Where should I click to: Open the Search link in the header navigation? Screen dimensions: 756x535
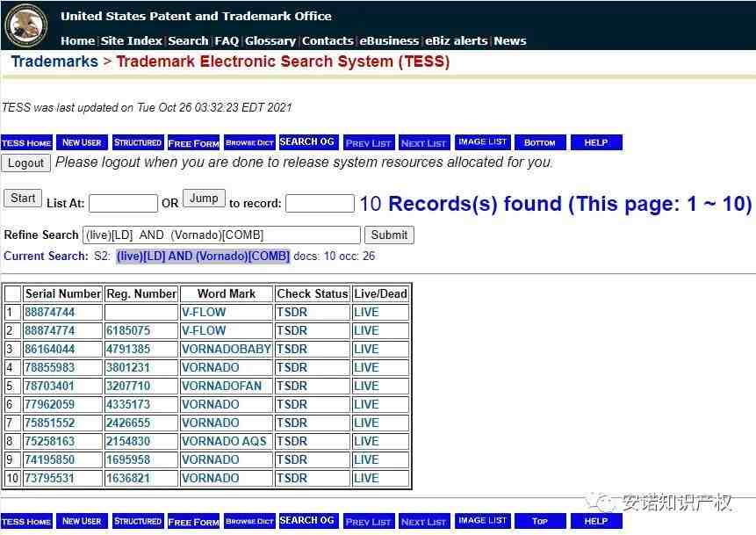188,41
